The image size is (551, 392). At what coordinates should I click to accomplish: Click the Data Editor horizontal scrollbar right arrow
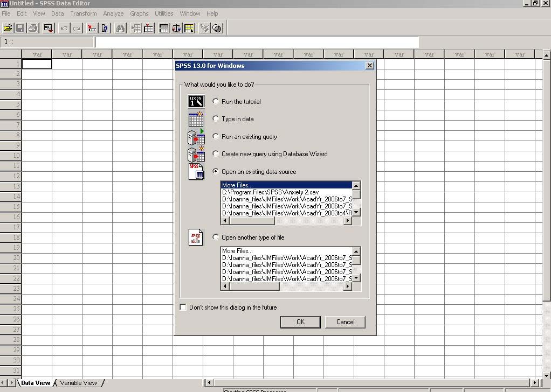click(535, 382)
